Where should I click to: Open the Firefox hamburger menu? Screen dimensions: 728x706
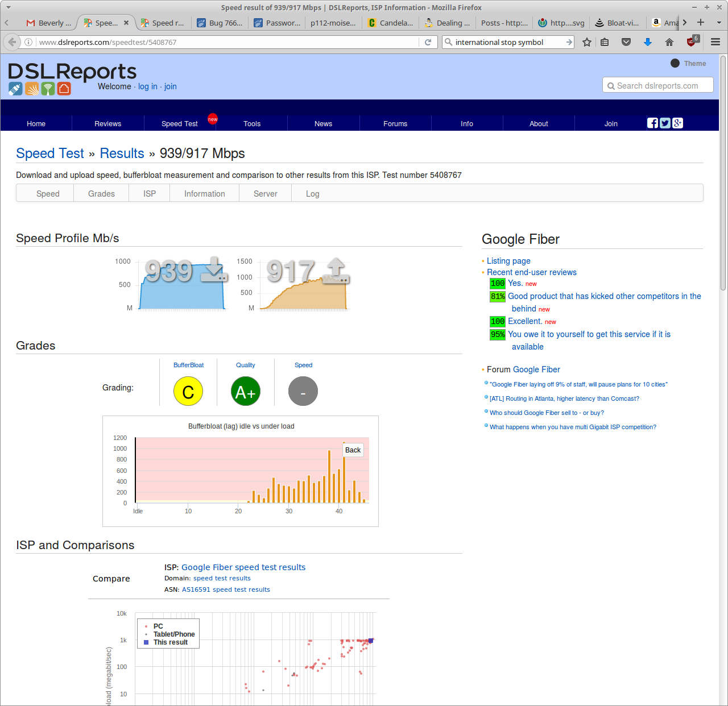pos(715,42)
